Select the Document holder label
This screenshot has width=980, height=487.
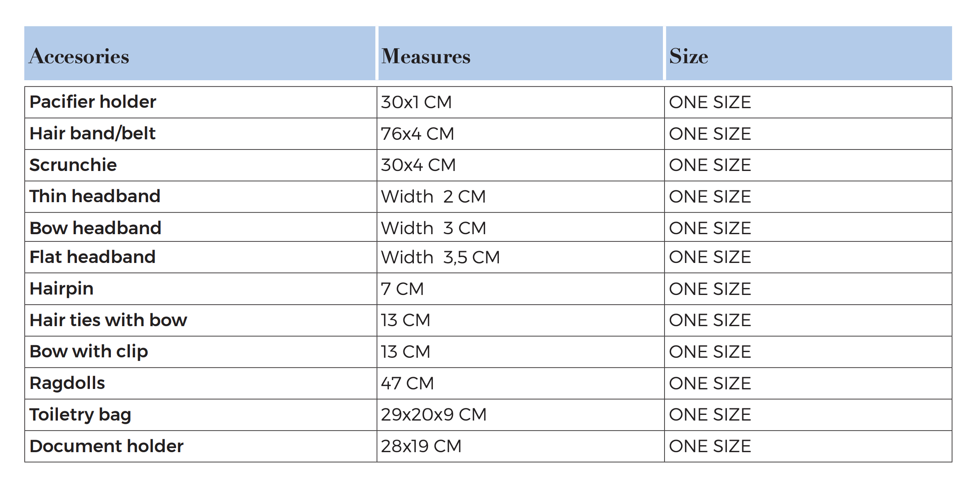tap(107, 446)
